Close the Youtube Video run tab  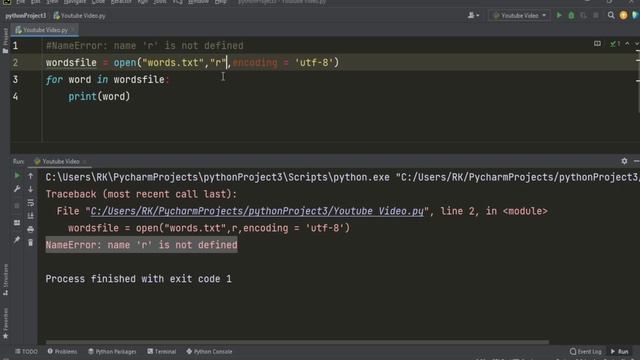tap(84, 162)
